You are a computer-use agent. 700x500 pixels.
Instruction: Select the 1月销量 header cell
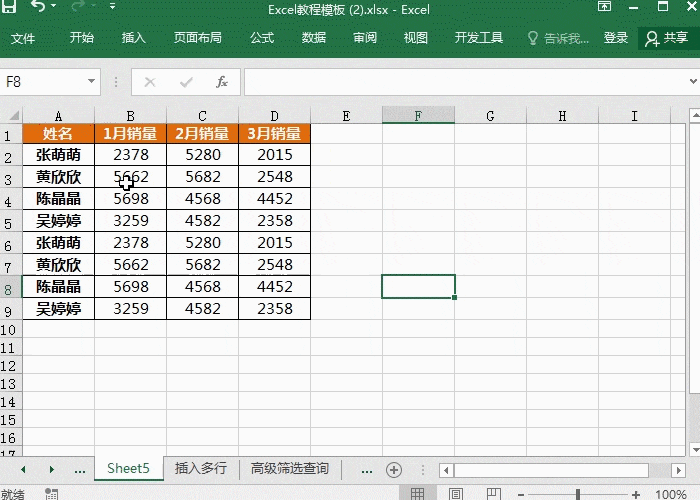tap(131, 134)
